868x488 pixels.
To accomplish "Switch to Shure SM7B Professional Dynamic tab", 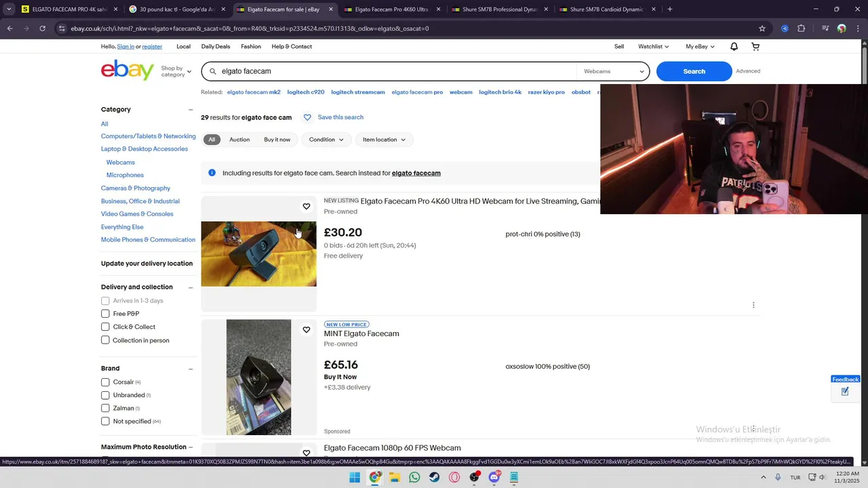I will pos(499,9).
